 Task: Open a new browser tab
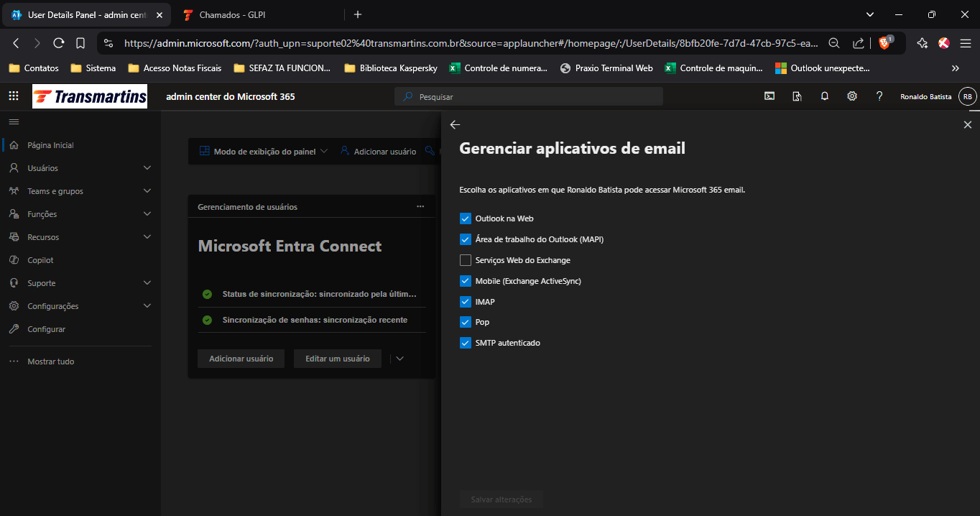(x=358, y=14)
